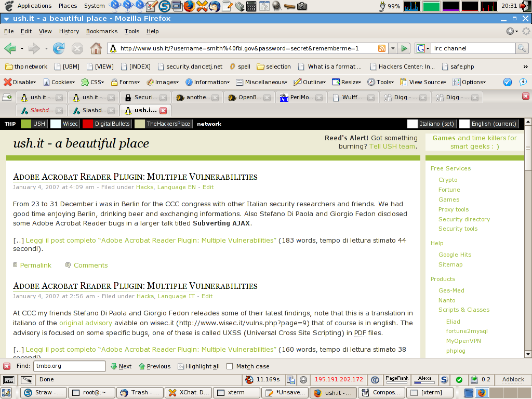The image size is (532, 399).
Task: Open the Bookmarks menu
Action: click(102, 31)
